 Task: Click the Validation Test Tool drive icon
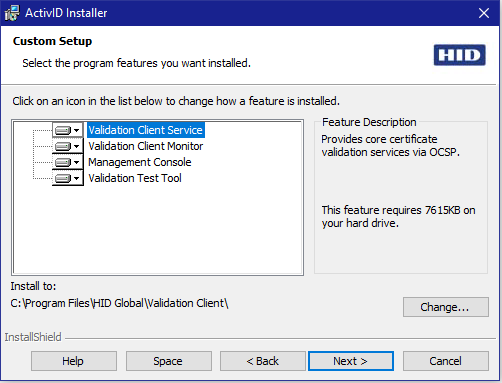point(63,178)
